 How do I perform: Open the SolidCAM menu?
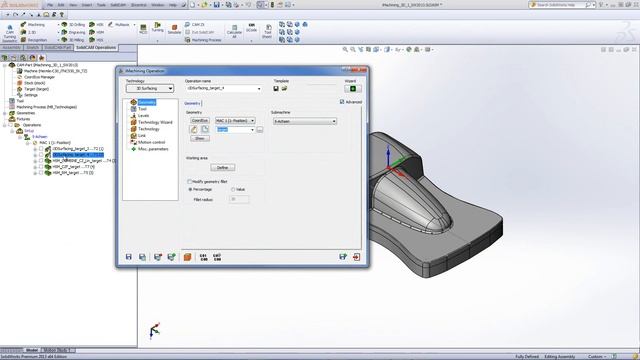click(118, 5)
